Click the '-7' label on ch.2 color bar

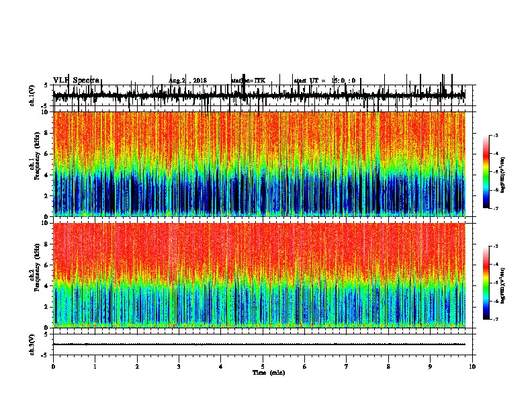[495, 320]
